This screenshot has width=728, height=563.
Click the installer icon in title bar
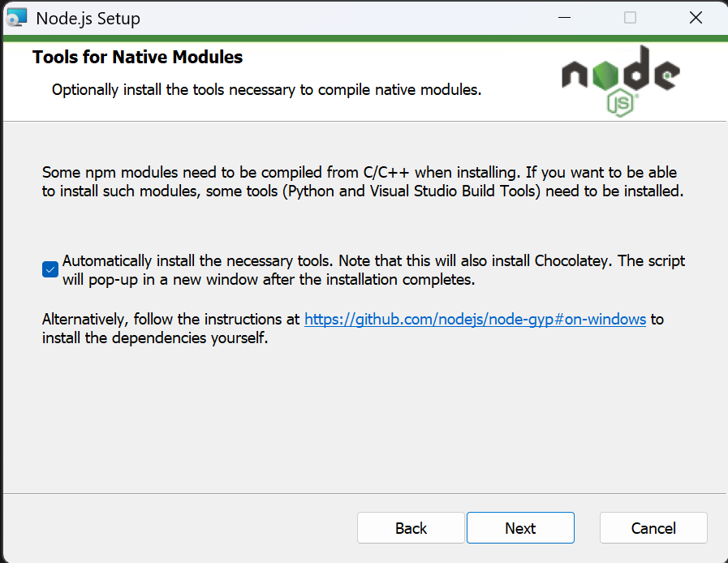(16, 18)
